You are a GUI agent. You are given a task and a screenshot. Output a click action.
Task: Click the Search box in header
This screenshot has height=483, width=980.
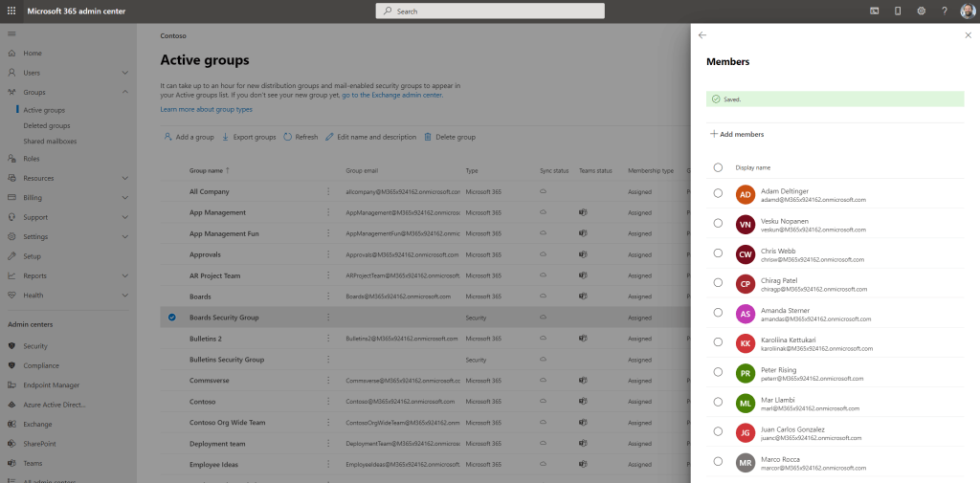click(490, 11)
